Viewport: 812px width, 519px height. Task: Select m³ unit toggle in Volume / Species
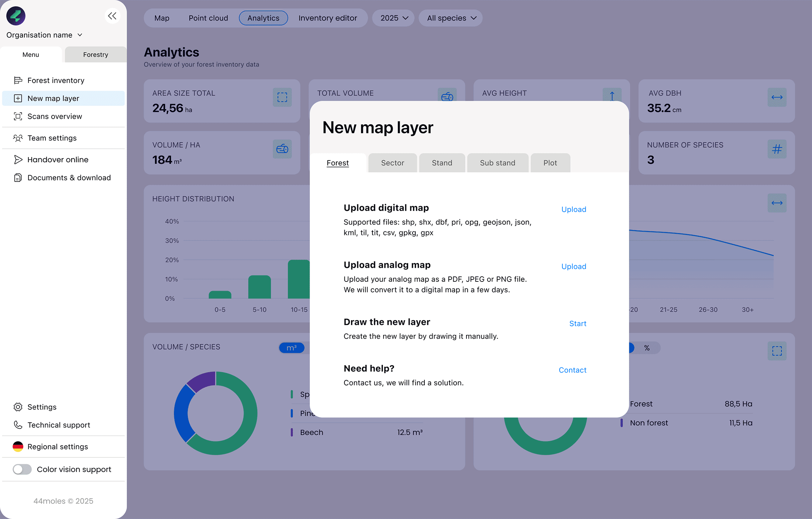coord(292,348)
